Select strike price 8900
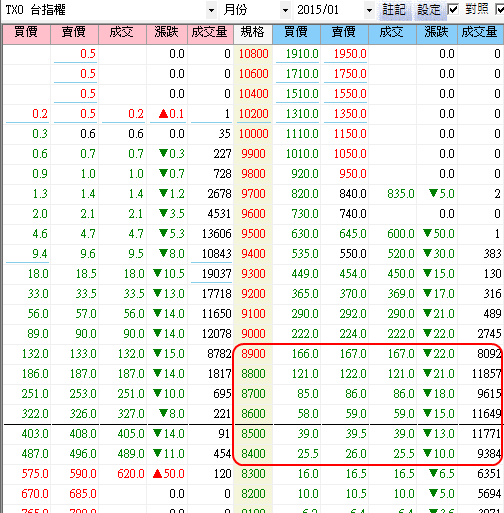Viewport: 504px width, 513px height. click(x=253, y=354)
